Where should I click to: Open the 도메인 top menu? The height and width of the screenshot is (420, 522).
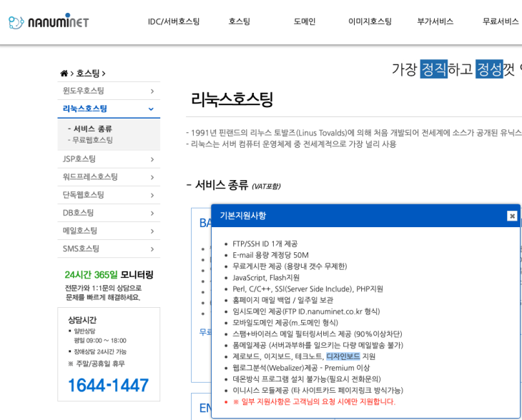pyautogui.click(x=305, y=21)
